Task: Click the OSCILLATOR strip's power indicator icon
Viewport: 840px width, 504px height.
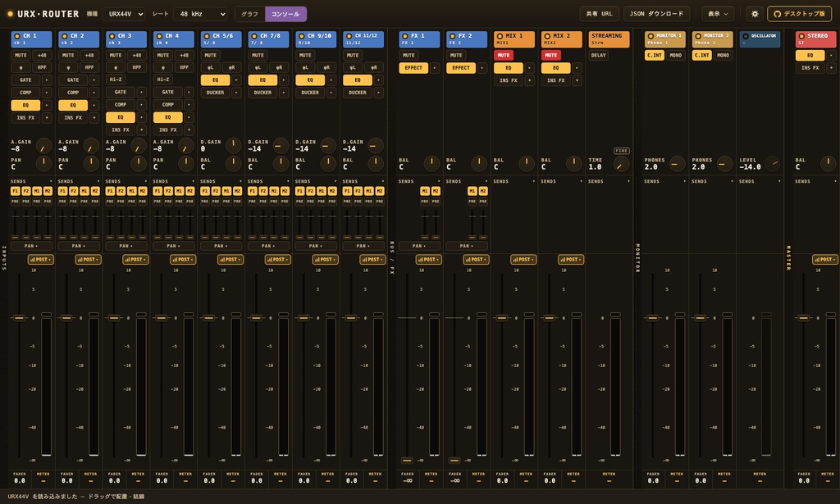Action: 745,36
